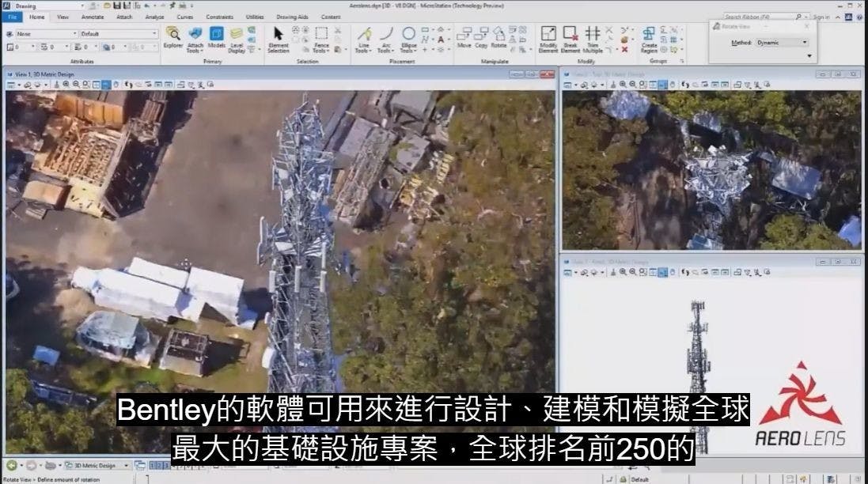868x484 pixels.
Task: Open View Attributes in View 1 toolbar
Action: [x=10, y=85]
